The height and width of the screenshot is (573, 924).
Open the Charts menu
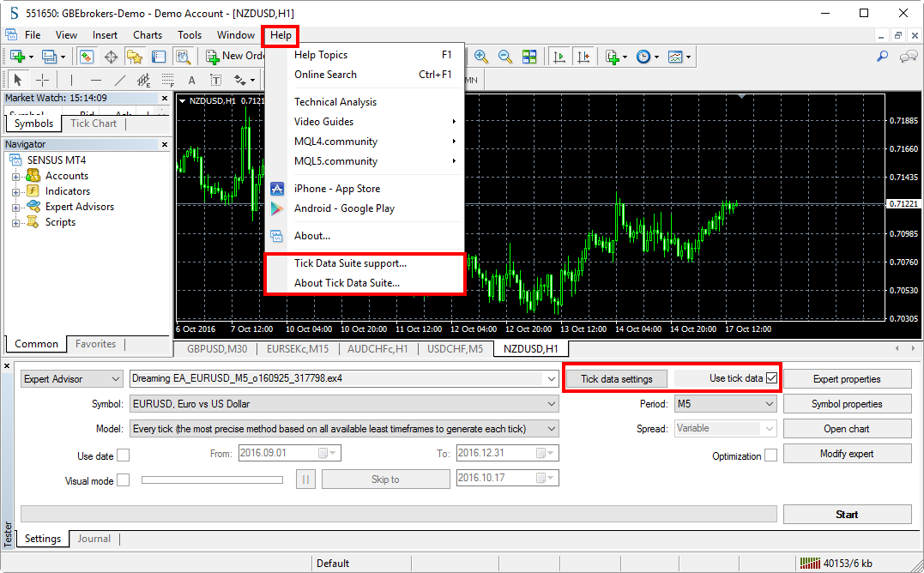pyautogui.click(x=148, y=35)
